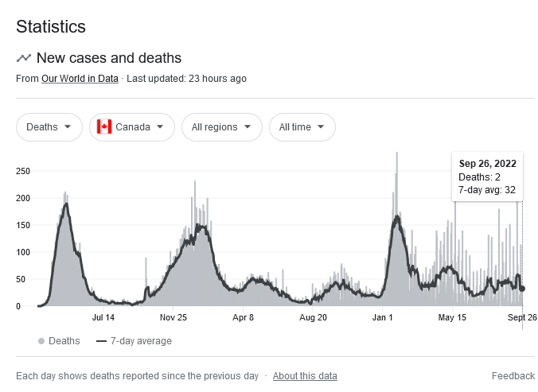The height and width of the screenshot is (392, 538).
Task: Open the Our World in Data link
Action: click(x=80, y=79)
